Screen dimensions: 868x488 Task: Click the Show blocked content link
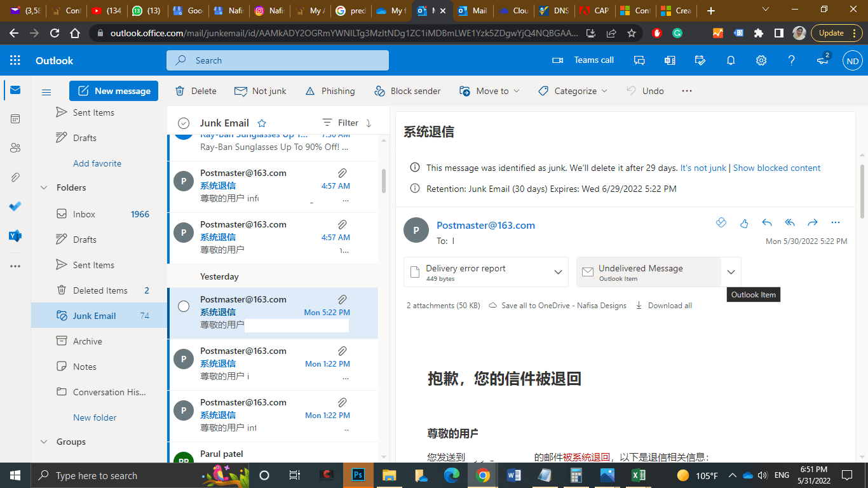click(776, 168)
